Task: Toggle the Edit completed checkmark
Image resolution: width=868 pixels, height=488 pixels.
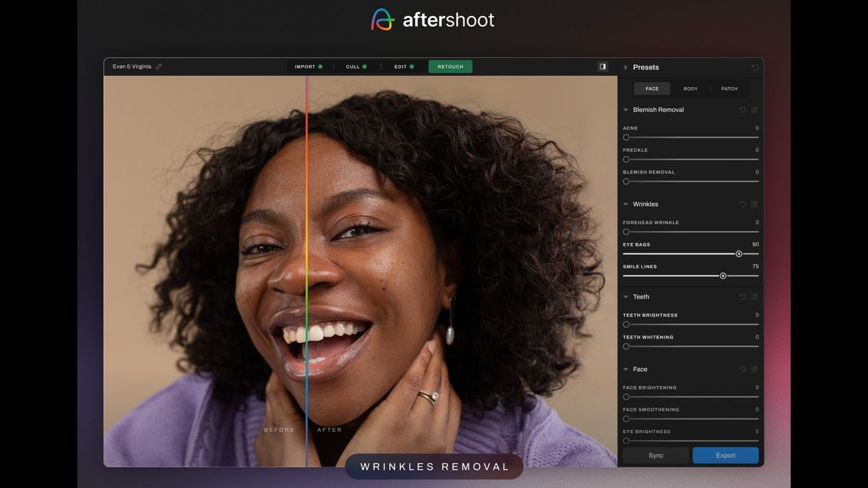Action: pos(411,66)
